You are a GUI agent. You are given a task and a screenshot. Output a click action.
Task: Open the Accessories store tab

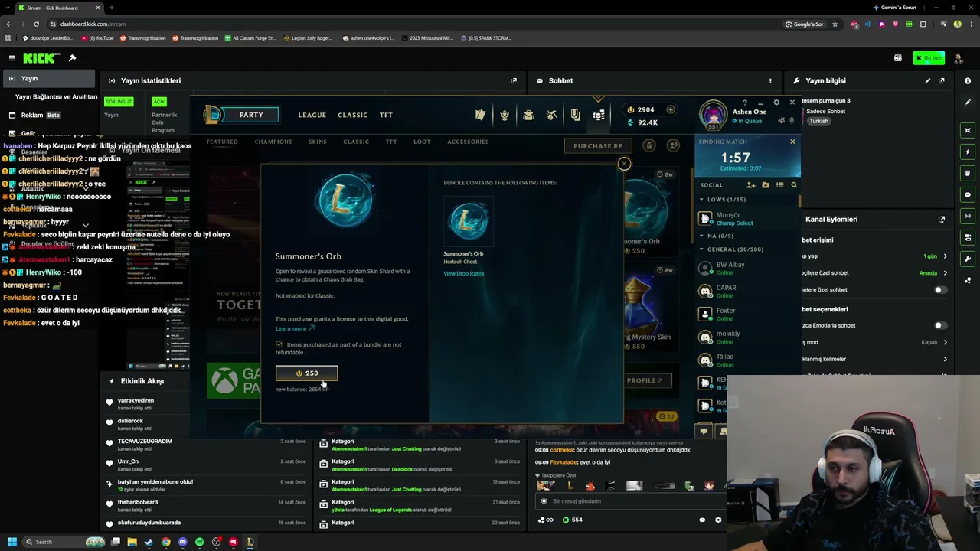pyautogui.click(x=468, y=142)
